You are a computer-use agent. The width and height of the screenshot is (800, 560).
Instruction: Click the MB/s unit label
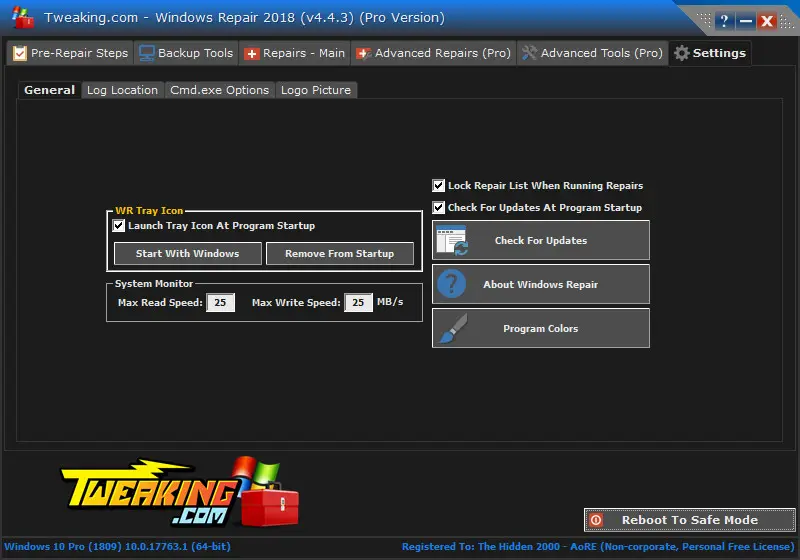(390, 302)
